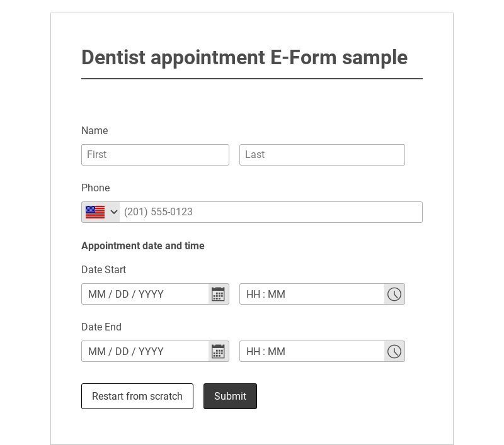Screen dimensions: 504x445
Task: Click the phone number field
Action: click(271, 212)
